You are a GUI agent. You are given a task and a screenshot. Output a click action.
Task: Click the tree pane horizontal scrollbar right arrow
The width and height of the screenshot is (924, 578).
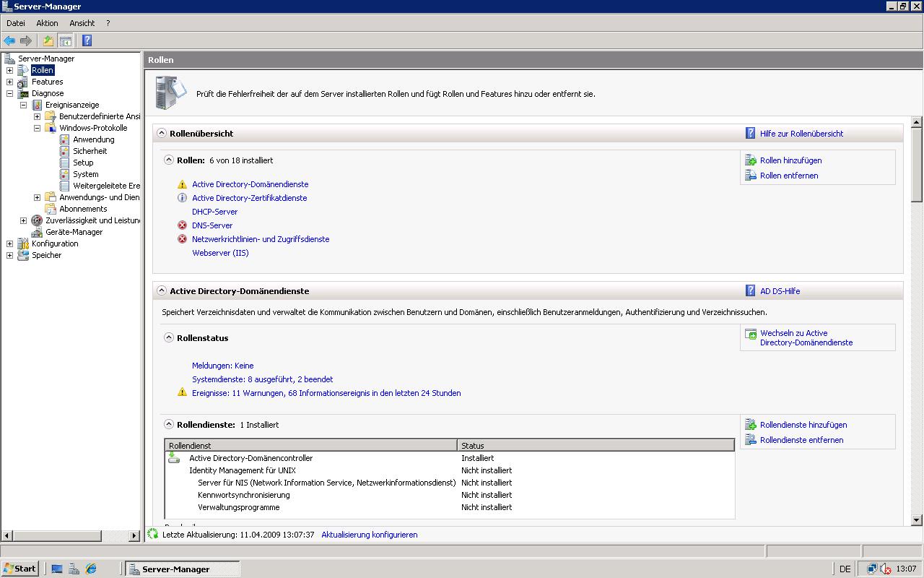point(134,535)
